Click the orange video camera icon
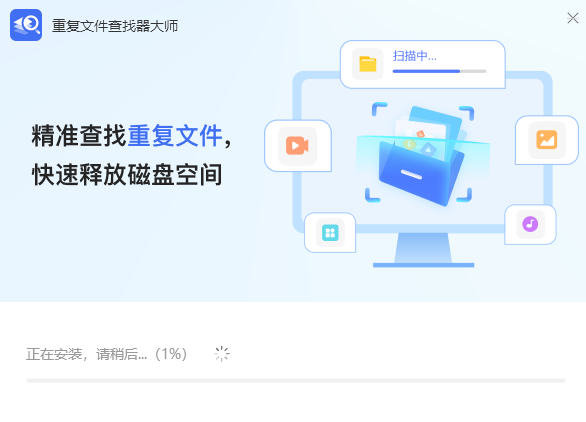 [297, 146]
